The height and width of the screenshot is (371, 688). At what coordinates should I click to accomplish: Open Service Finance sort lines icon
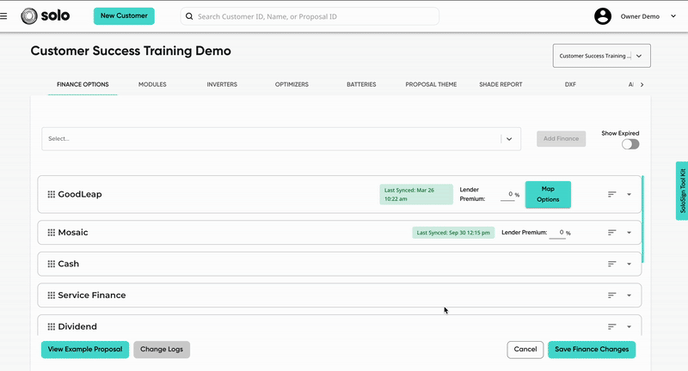612,295
